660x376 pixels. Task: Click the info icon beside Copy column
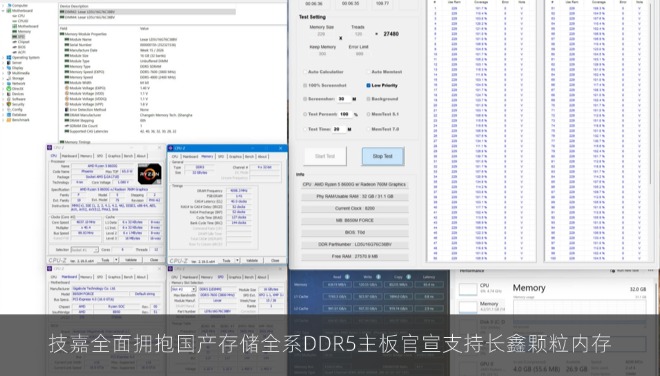408,277
